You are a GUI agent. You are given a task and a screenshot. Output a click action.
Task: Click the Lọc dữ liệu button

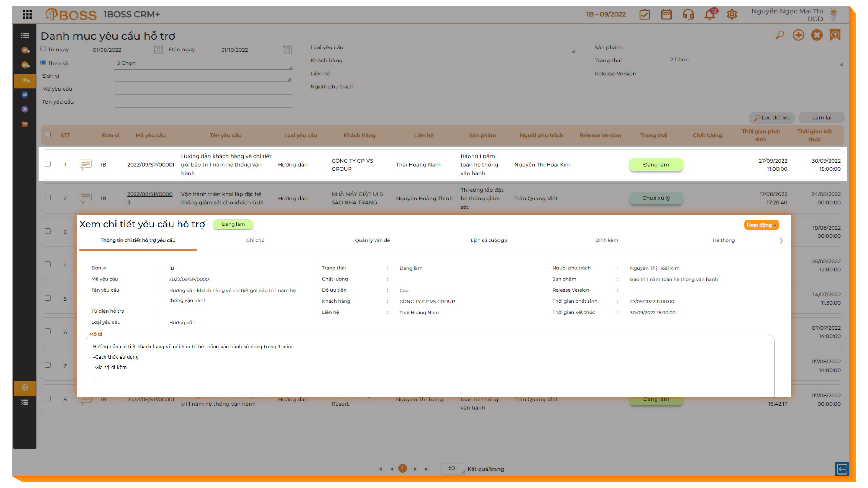[x=772, y=118]
